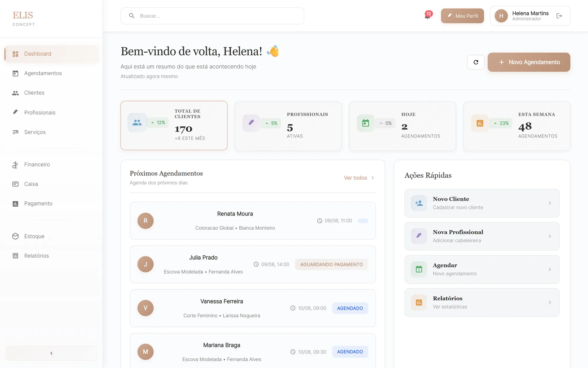Click the Profissionais pencil icon in sidebar

pos(16,112)
